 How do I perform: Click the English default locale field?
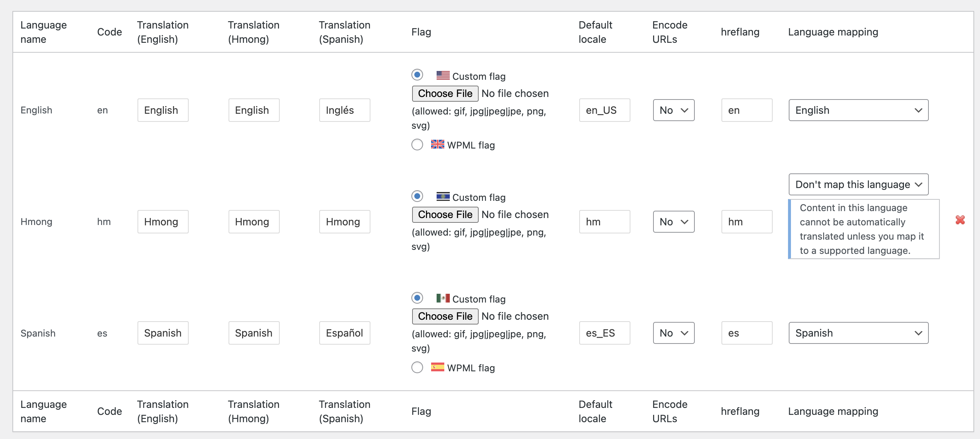(x=604, y=110)
